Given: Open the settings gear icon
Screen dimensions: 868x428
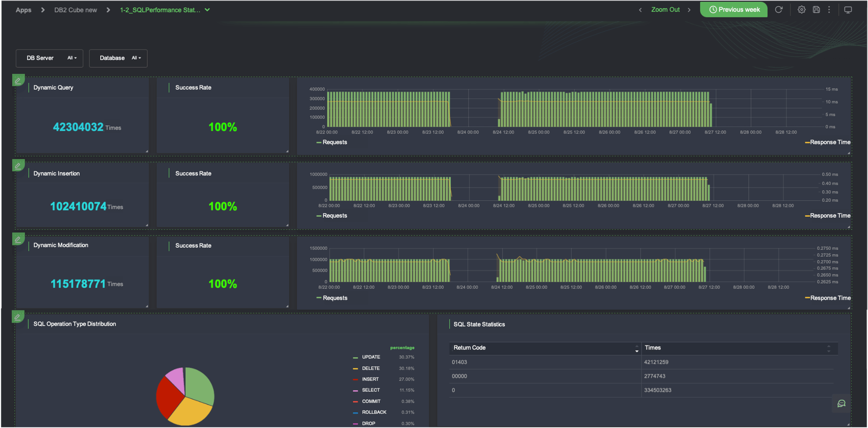Looking at the screenshot, I should 801,9.
